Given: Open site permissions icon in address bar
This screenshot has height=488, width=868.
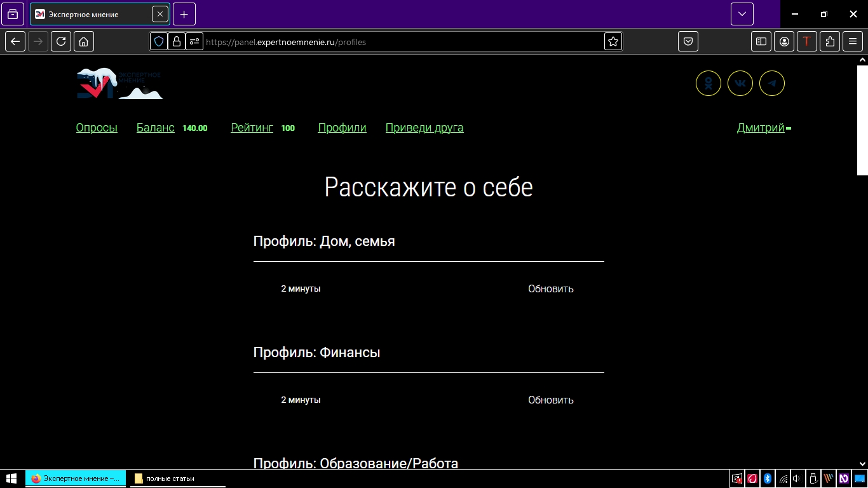Looking at the screenshot, I should 194,41.
